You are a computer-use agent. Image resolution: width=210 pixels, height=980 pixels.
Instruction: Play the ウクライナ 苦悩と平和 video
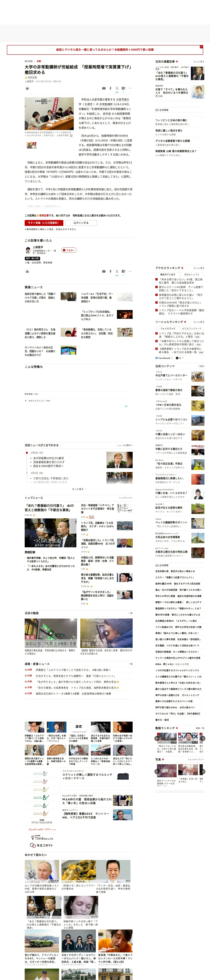coord(106,633)
